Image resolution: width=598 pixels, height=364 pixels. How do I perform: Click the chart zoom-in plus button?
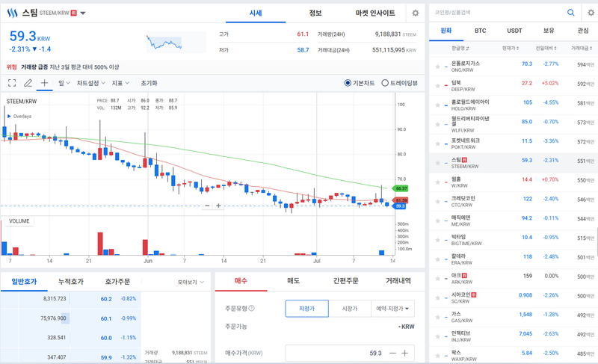tap(218, 206)
